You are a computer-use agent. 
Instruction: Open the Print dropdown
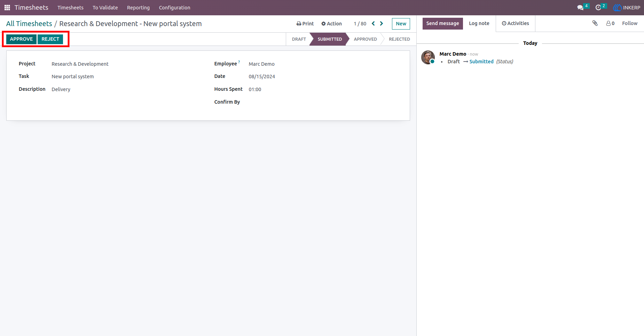click(x=305, y=24)
